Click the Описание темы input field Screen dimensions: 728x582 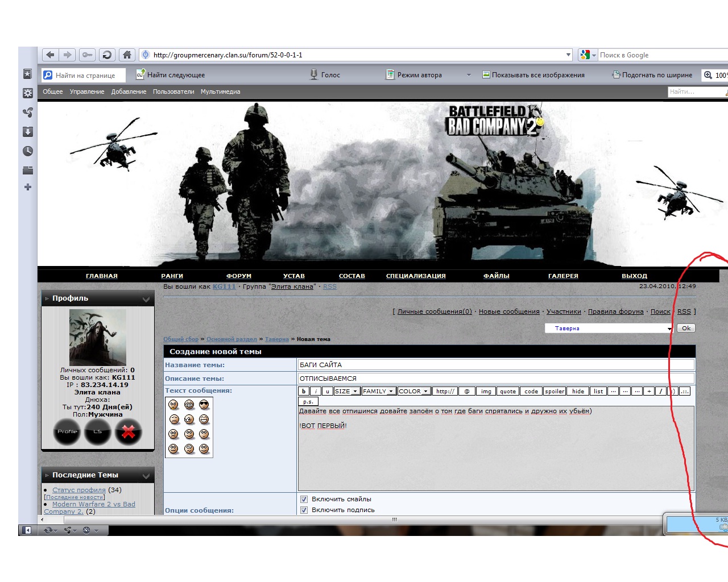pos(496,378)
